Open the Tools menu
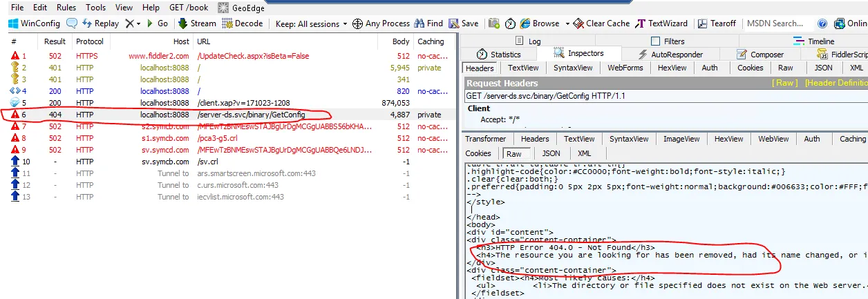The height and width of the screenshot is (299, 868). 96,8
